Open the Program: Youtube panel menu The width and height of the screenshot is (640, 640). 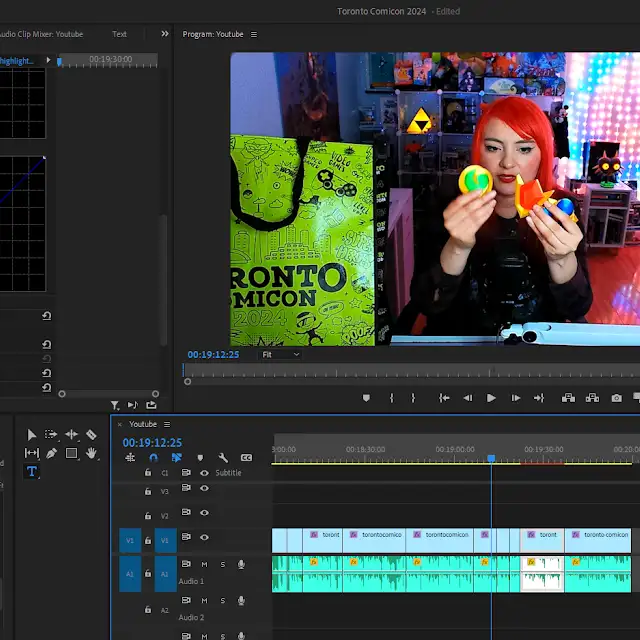click(x=254, y=34)
